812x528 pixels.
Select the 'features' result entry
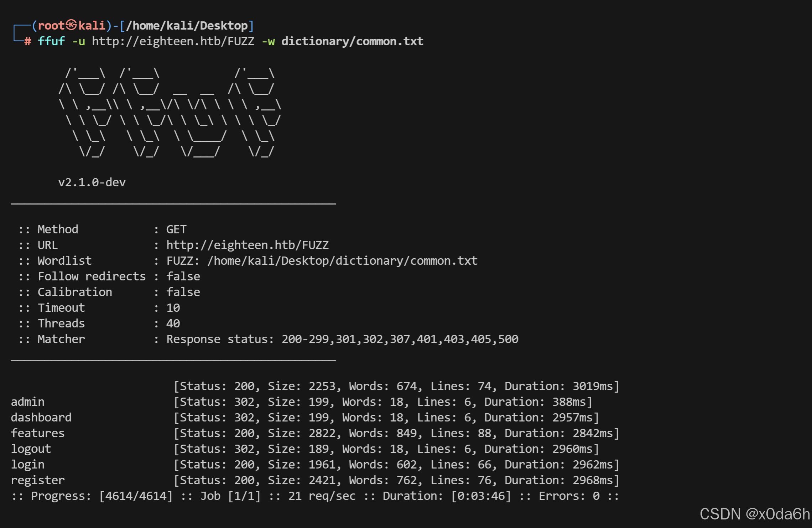coord(38,433)
